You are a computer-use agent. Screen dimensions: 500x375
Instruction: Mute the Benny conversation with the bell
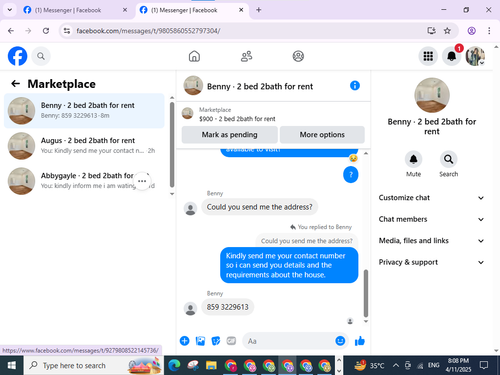[413, 160]
